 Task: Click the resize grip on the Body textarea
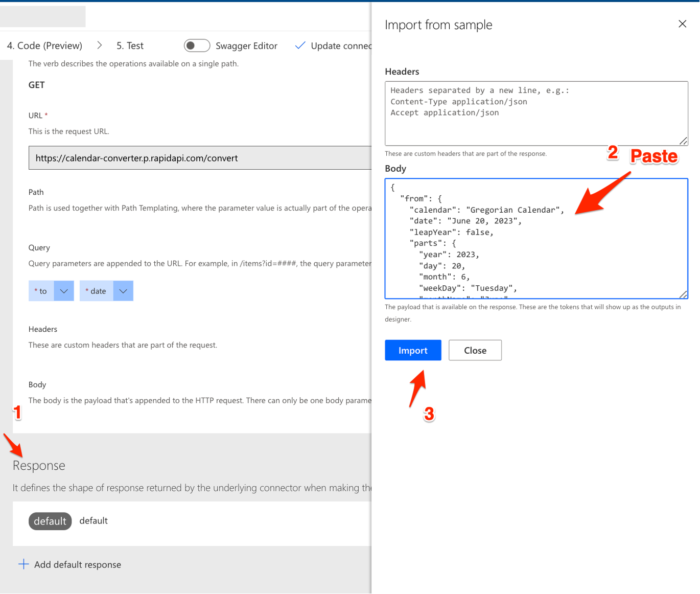(x=684, y=293)
